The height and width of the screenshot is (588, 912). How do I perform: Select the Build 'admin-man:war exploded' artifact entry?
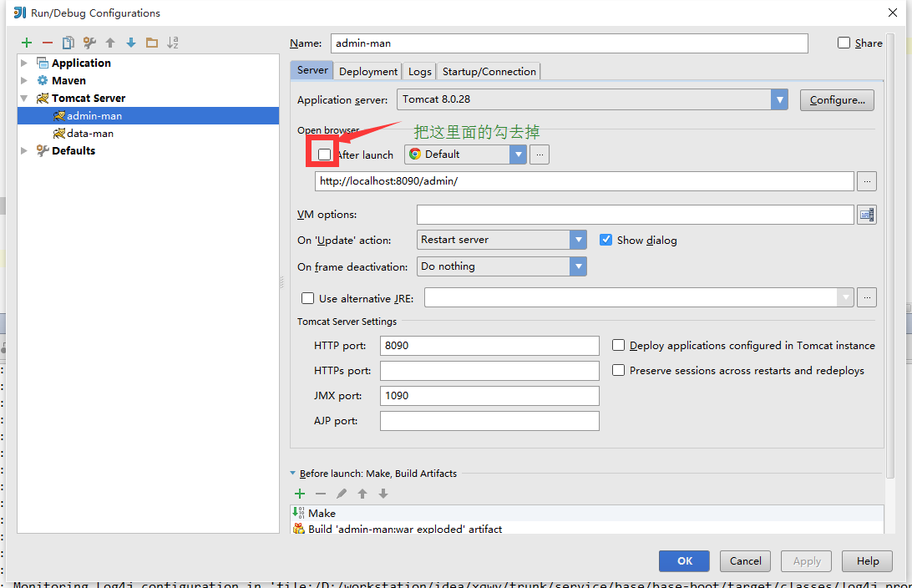pyautogui.click(x=587, y=528)
